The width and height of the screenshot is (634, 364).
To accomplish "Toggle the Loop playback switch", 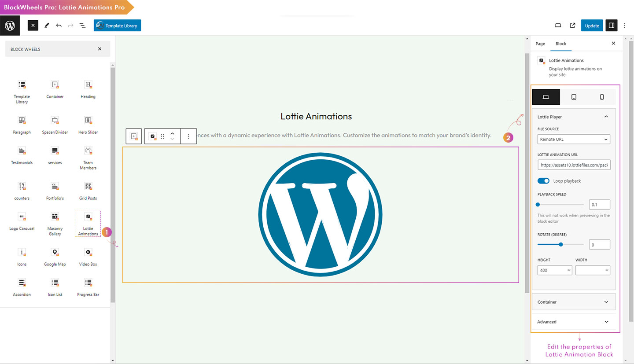I will coord(543,181).
